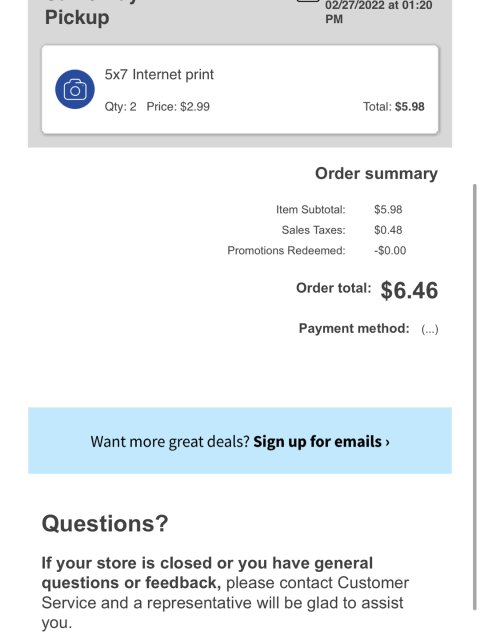Click the Price: $2.99 label
480x640 pixels.
(178, 107)
